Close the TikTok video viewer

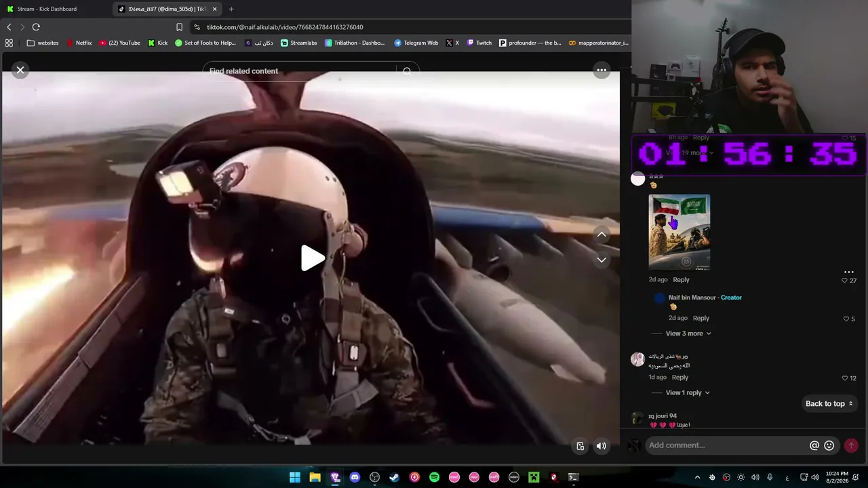coord(20,70)
